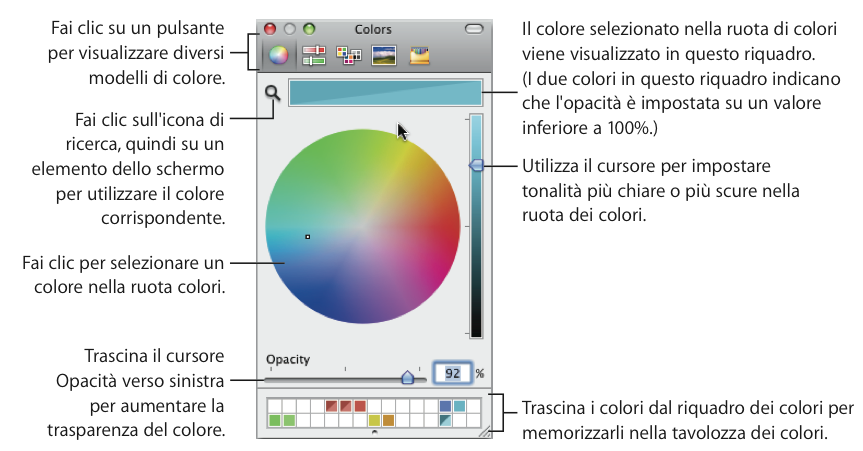This screenshot has width=863, height=451.
Task: Click the magnifying glass color picker
Action: coord(271,93)
